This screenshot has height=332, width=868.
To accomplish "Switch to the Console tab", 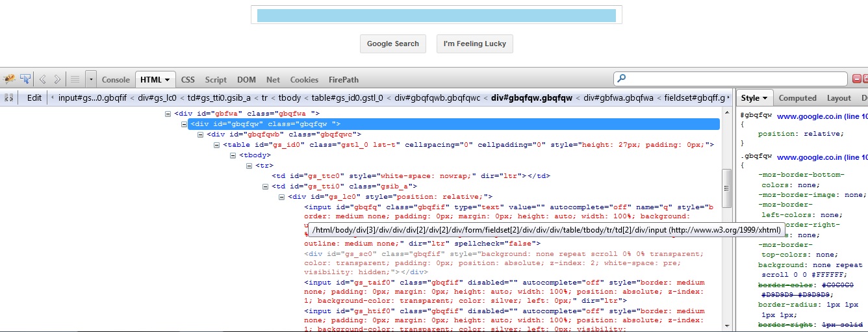I will pos(116,80).
